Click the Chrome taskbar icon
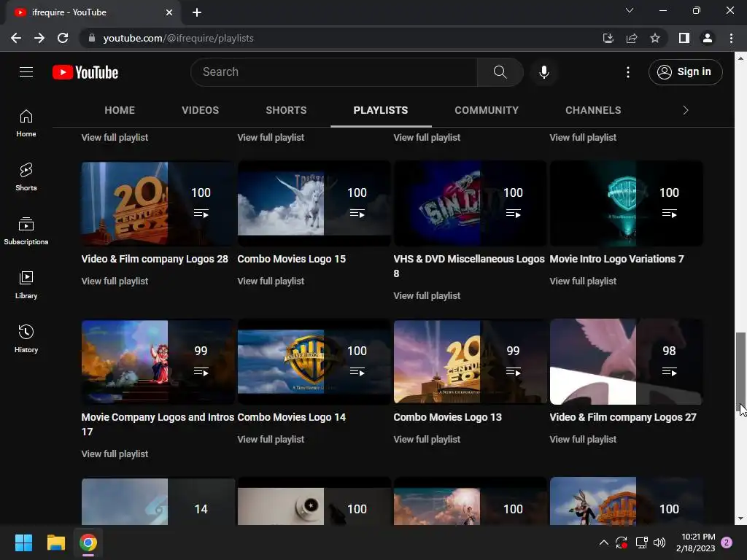This screenshot has width=747, height=560. pos(88,542)
